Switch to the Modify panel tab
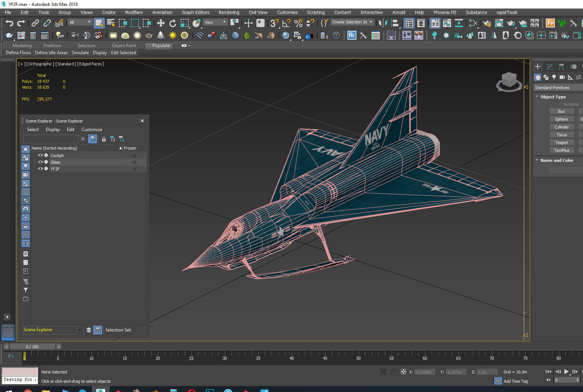The image size is (583, 392). 550,66
